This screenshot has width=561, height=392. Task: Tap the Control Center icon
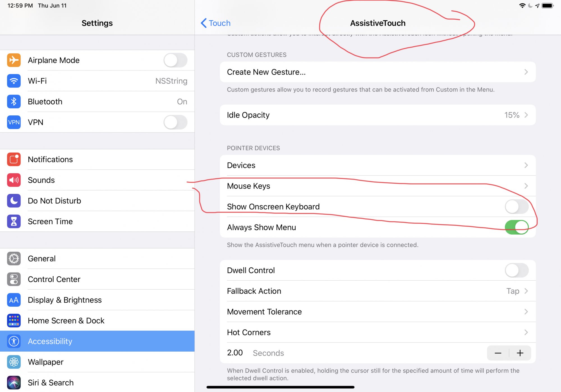(14, 279)
